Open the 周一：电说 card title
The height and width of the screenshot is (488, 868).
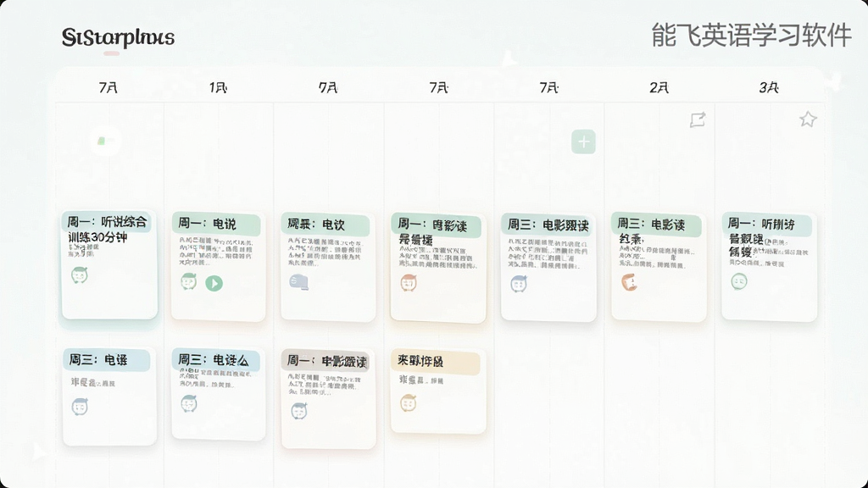pyautogui.click(x=207, y=224)
